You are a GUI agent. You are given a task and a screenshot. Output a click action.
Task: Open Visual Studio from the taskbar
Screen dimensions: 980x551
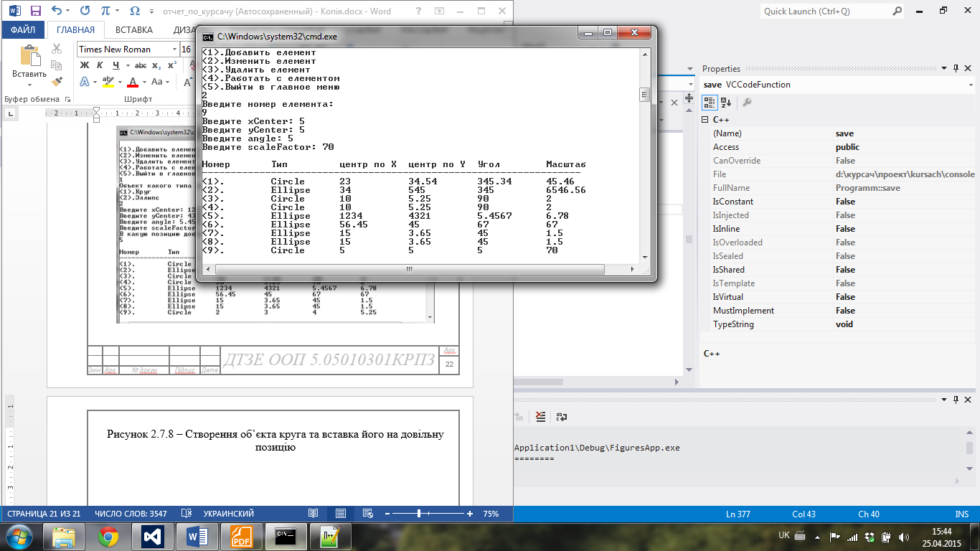coord(153,536)
